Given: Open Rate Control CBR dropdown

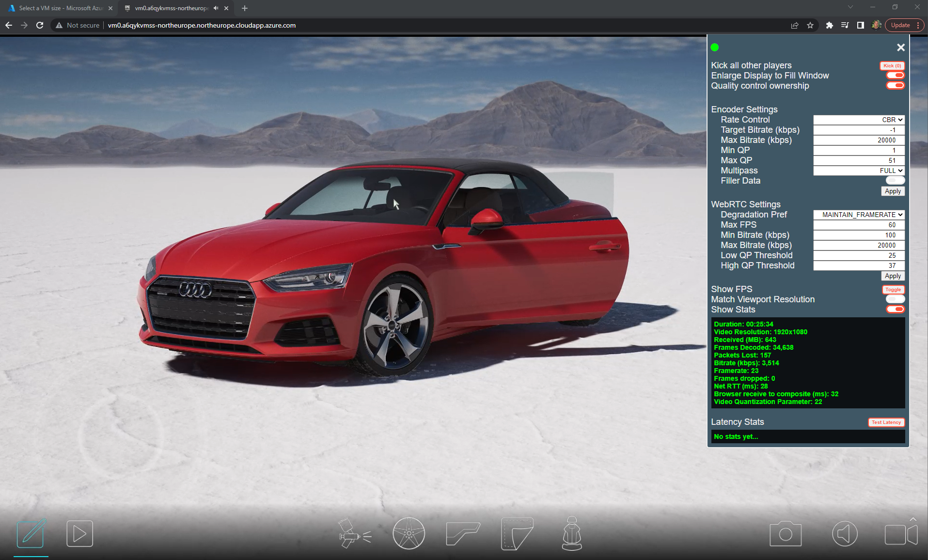Looking at the screenshot, I should [x=859, y=120].
